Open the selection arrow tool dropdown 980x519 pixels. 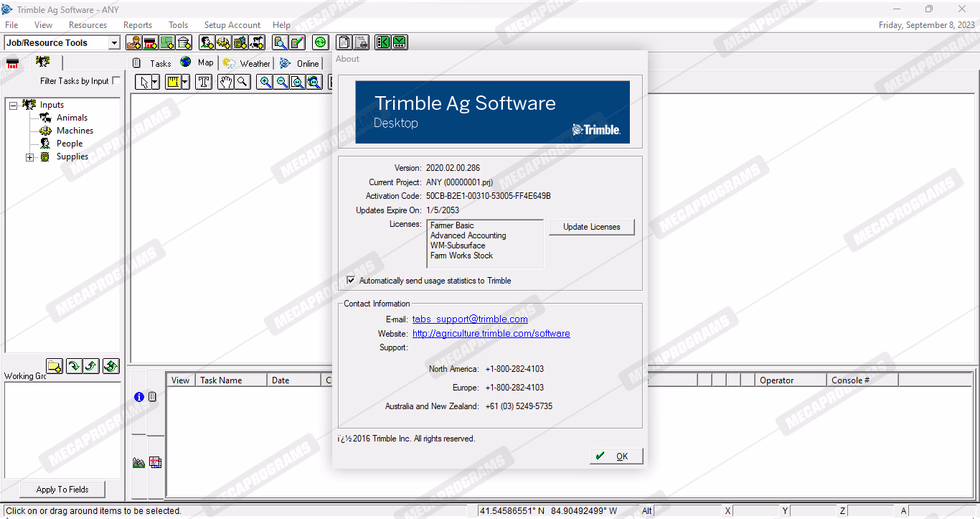pyautogui.click(x=155, y=82)
